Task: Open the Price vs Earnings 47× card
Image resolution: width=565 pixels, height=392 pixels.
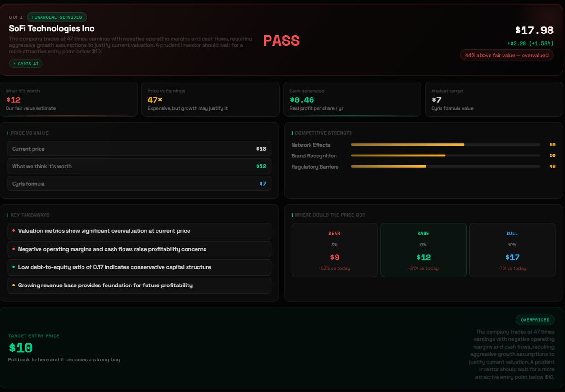Action: pyautogui.click(x=211, y=99)
